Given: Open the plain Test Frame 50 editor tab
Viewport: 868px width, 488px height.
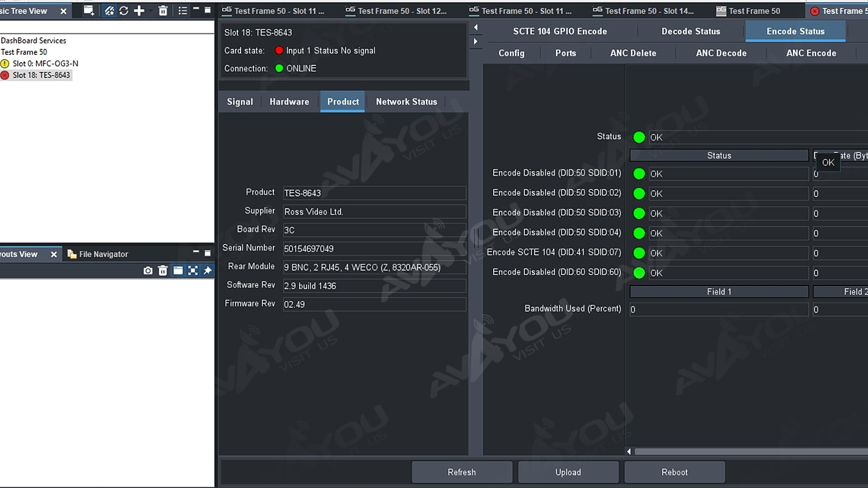Looking at the screenshot, I should 748,10.
